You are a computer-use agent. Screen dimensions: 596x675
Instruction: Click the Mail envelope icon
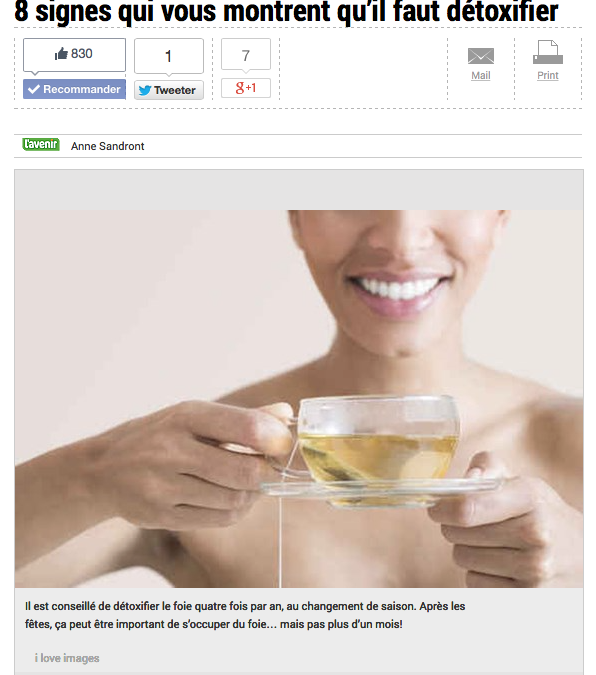point(481,56)
